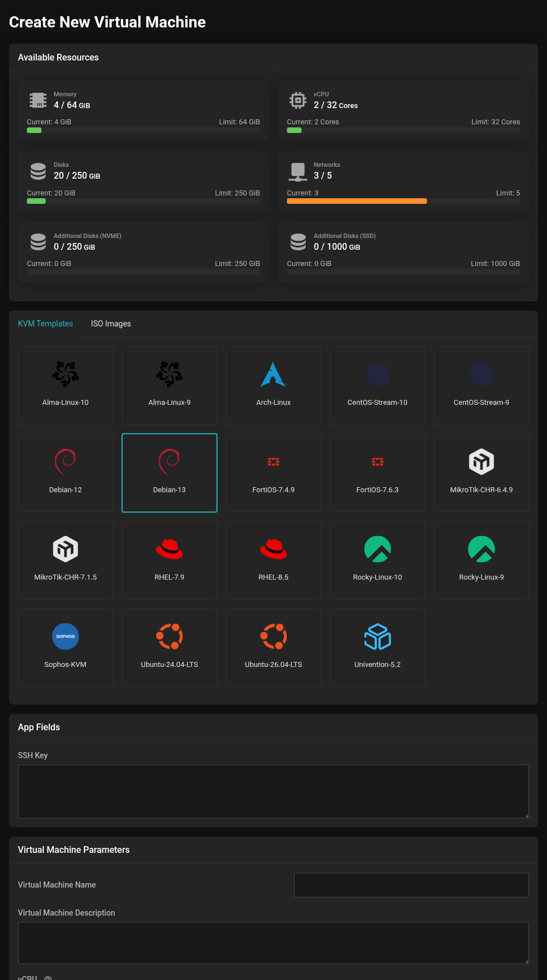547x980 pixels.
Task: Focus the SSH Key text area
Action: coord(273,792)
